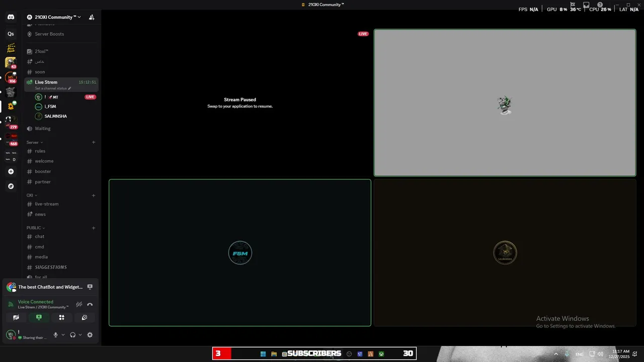Click the Windows Start button on taskbar
Image resolution: width=644 pixels, height=362 pixels.
[263, 354]
